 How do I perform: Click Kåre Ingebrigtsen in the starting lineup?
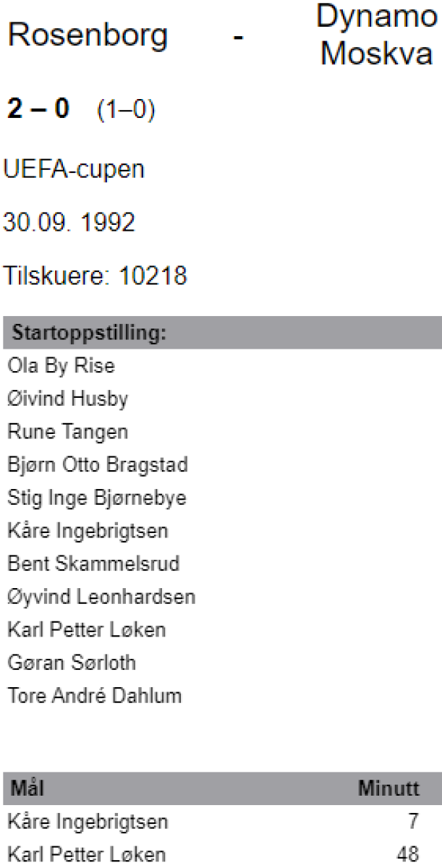click(x=87, y=532)
